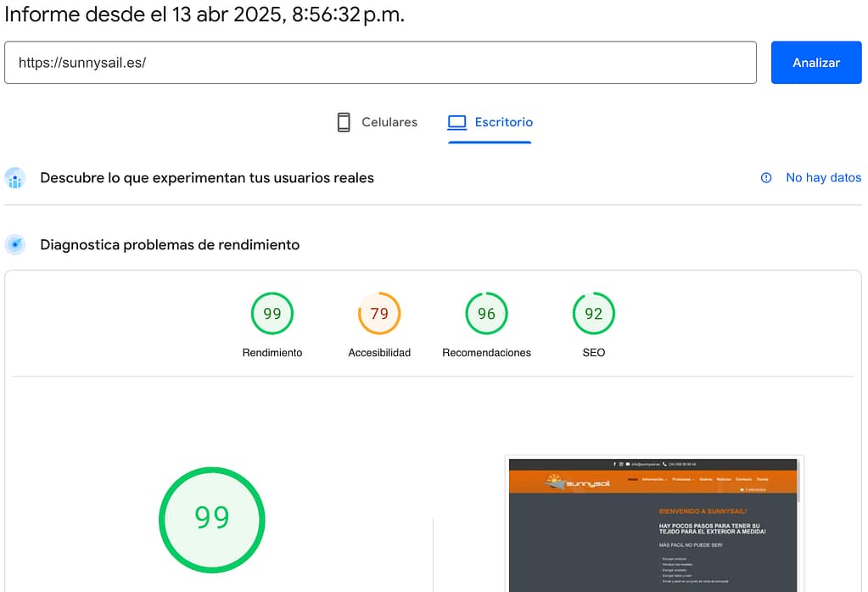Viewport: 868px width, 592px height.
Task: Jump to the Accesibilidad 79 score gauge
Action: click(x=379, y=314)
